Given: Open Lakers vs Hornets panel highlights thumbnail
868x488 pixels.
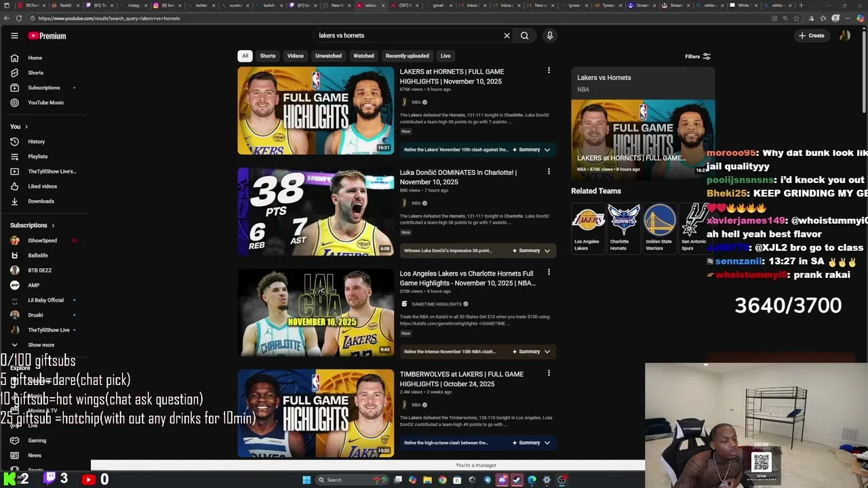Looking at the screenshot, I should click(642, 140).
